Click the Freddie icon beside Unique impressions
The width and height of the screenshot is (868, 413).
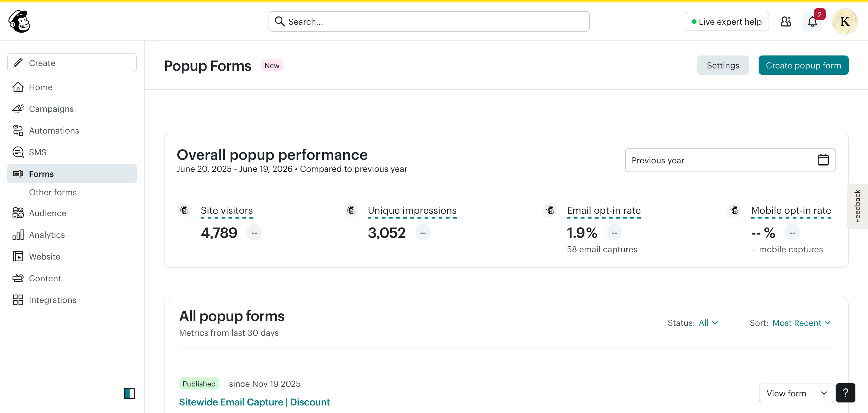(351, 210)
